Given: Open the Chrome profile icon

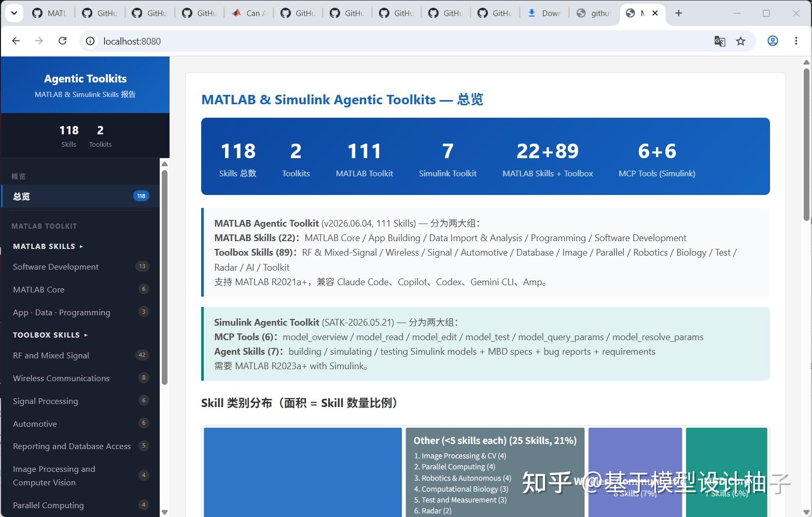Looking at the screenshot, I should 773,41.
